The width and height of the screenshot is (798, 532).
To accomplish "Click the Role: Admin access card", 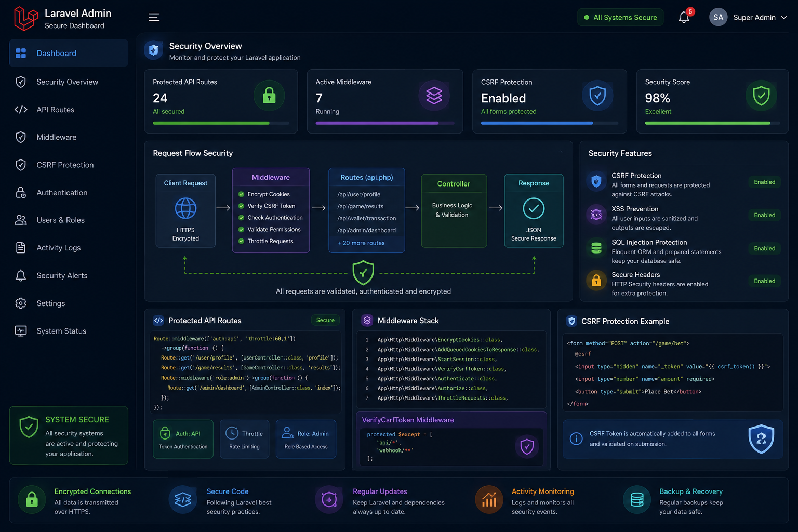I will pos(306,439).
